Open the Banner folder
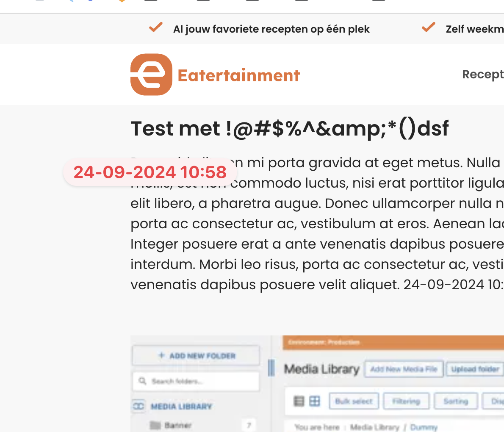 pyautogui.click(x=178, y=425)
